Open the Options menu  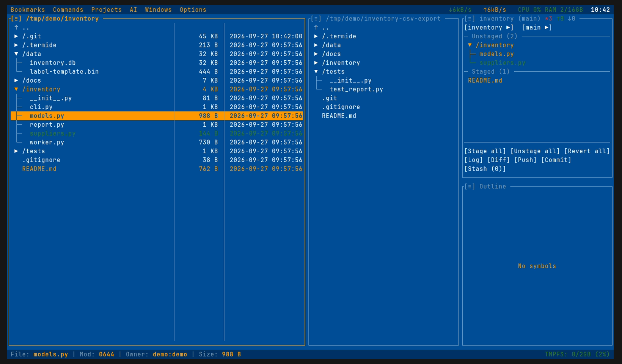click(193, 10)
